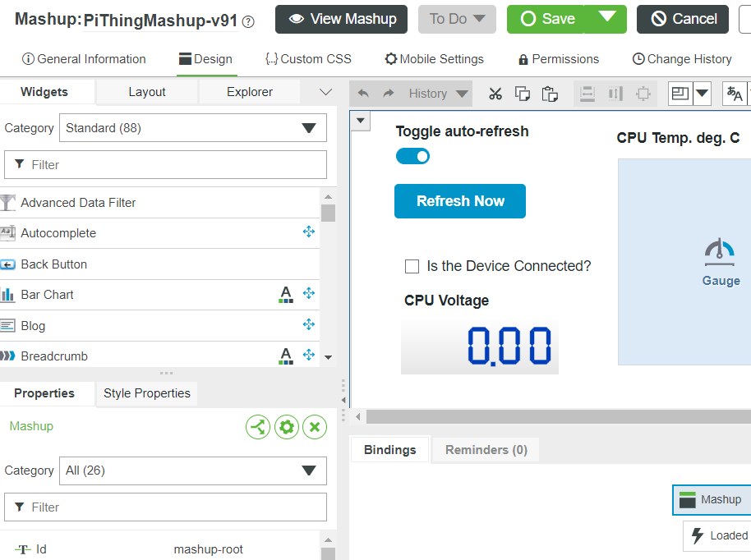Click the green gear icon in Properties panel
This screenshot has width=751, height=560.
click(x=286, y=427)
